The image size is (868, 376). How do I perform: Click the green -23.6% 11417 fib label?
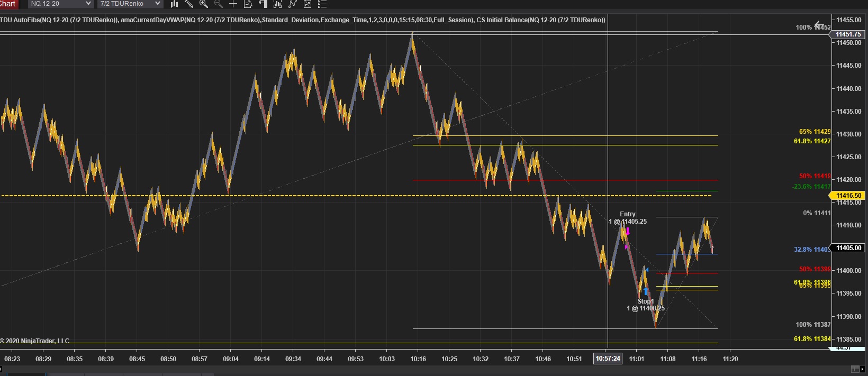(x=811, y=187)
